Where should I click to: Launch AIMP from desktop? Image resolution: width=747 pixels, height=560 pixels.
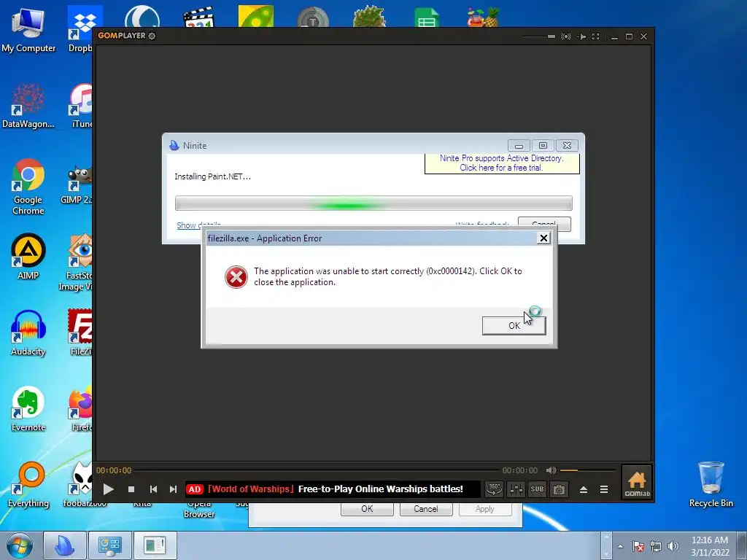(x=28, y=256)
